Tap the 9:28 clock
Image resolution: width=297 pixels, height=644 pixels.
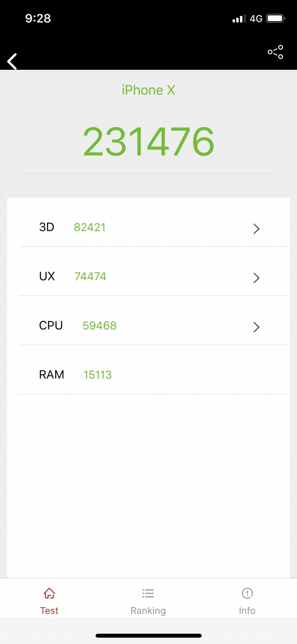(38, 19)
